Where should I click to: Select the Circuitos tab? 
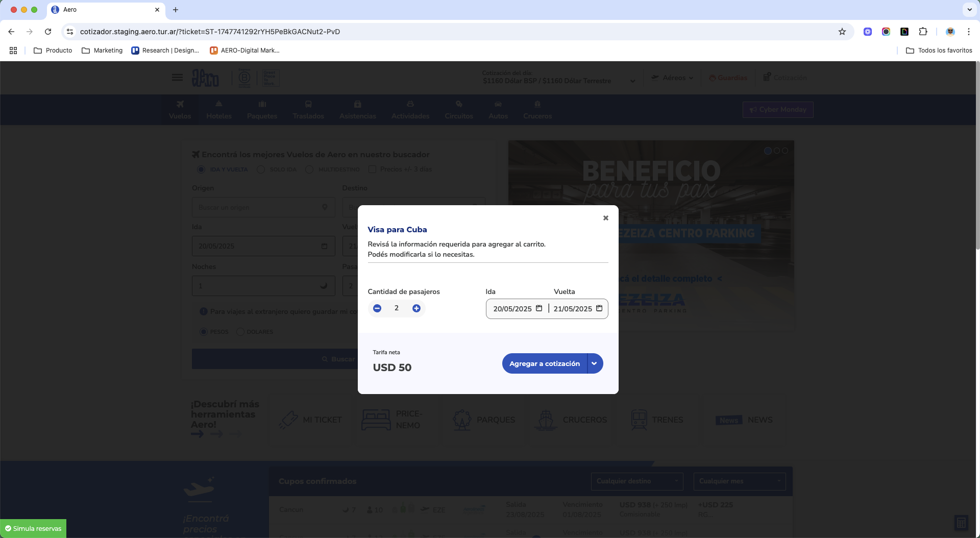click(459, 110)
